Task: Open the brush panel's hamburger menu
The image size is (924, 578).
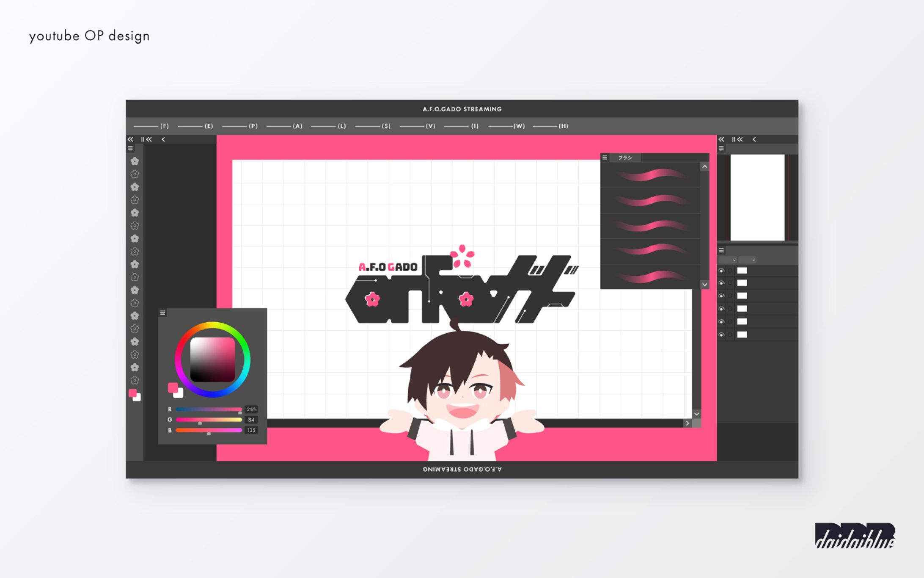Action: click(x=605, y=158)
